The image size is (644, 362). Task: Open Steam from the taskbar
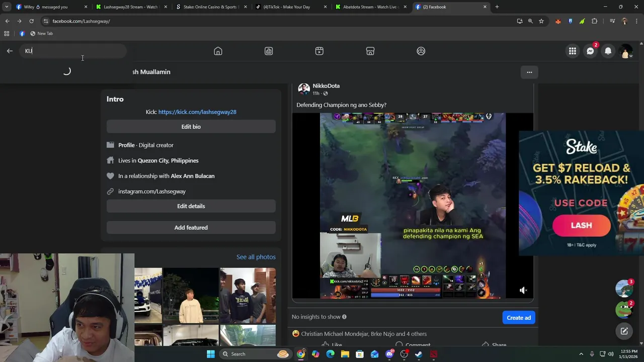tap(419, 354)
